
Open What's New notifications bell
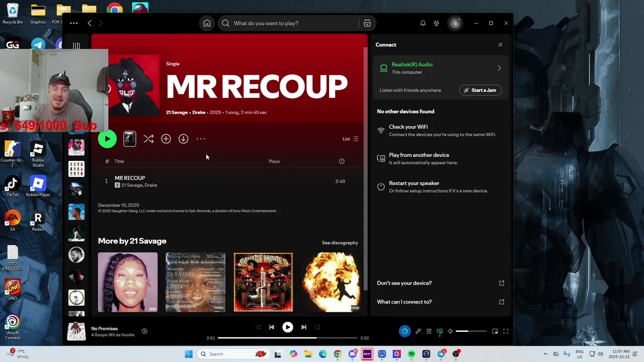(x=423, y=23)
